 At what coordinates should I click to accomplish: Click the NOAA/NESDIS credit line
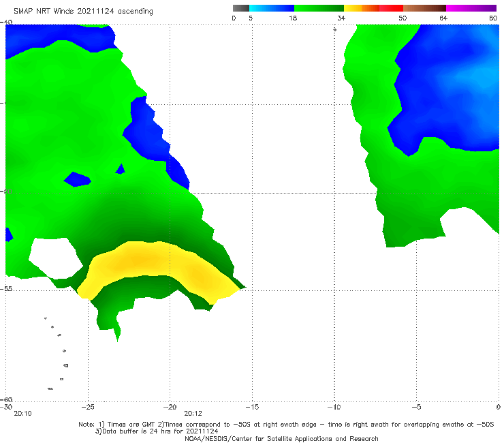[281, 438]
